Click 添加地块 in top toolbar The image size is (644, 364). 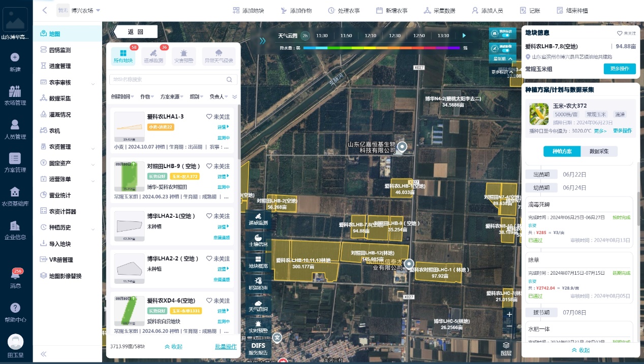click(x=248, y=11)
